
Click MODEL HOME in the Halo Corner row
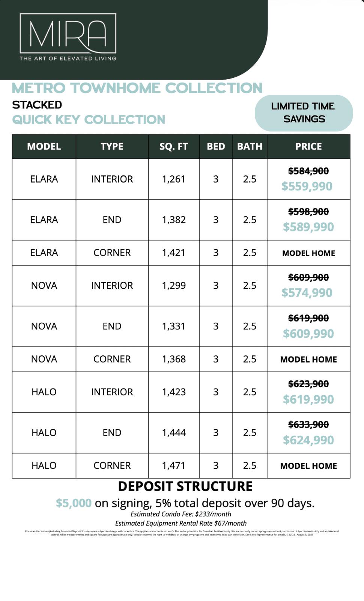tap(308, 466)
